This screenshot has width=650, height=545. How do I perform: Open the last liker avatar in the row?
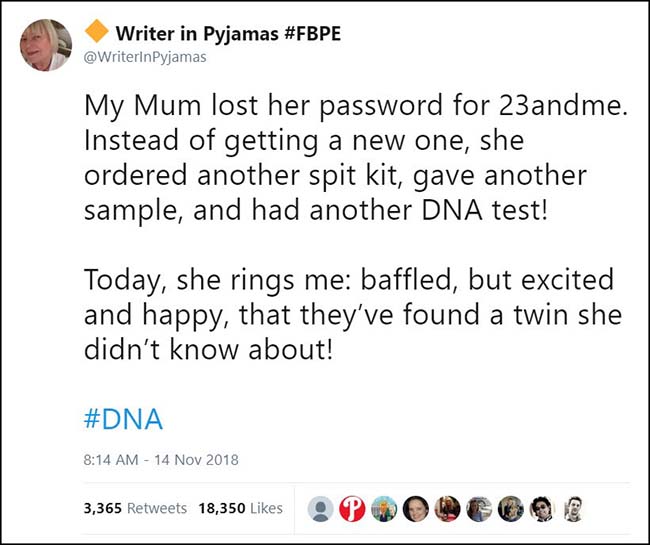tap(573, 508)
